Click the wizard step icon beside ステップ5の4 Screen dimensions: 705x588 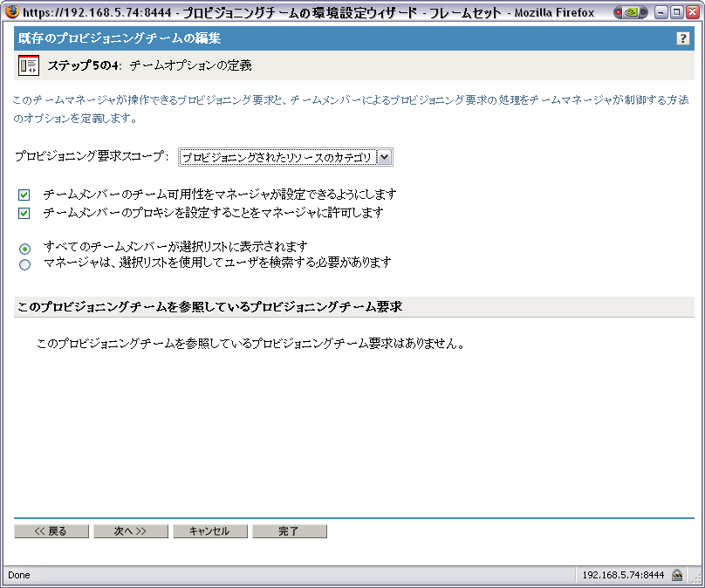[x=29, y=65]
